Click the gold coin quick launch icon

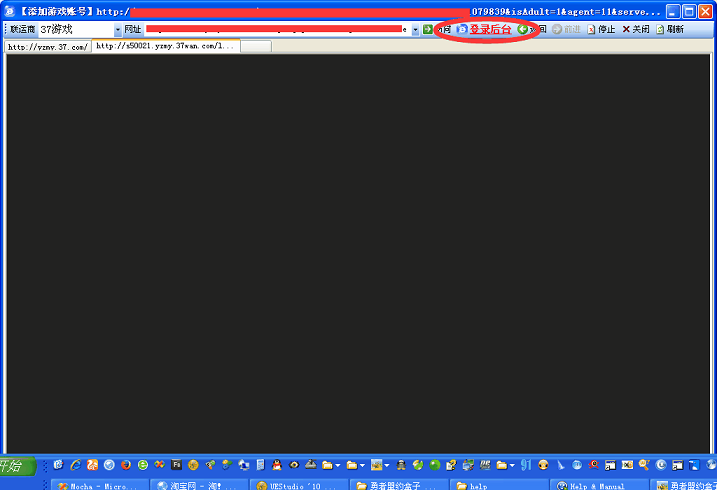point(193,465)
